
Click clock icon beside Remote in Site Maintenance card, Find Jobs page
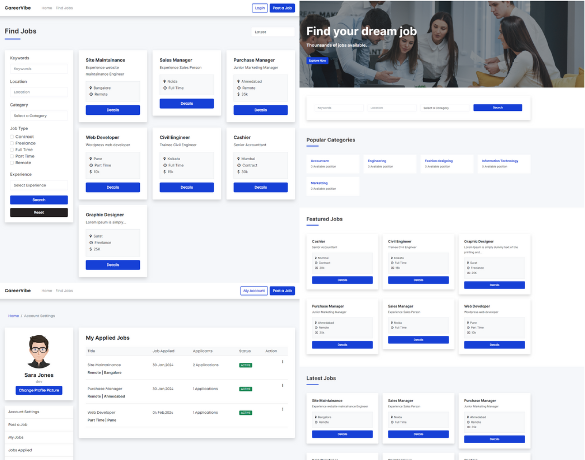[x=91, y=94]
